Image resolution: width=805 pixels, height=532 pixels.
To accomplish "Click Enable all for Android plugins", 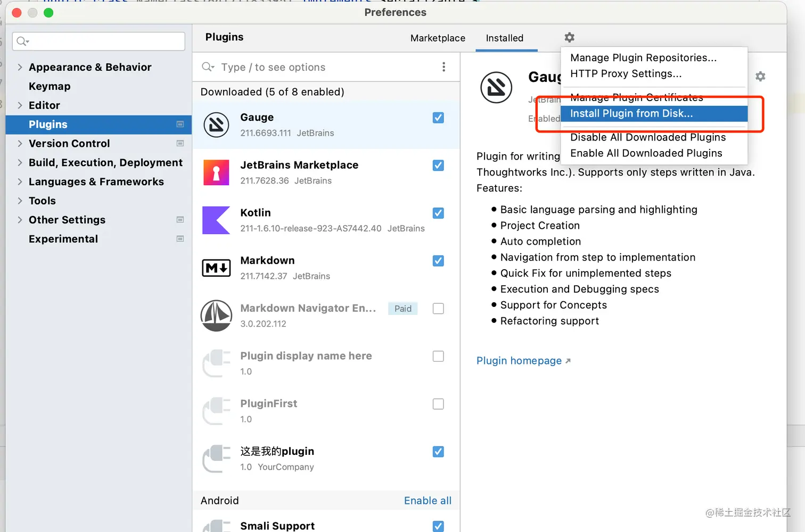I will coord(428,501).
